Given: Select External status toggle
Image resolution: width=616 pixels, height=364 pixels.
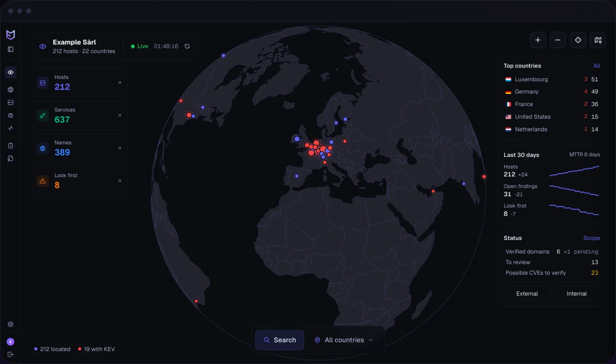Looking at the screenshot, I should pyautogui.click(x=527, y=294).
